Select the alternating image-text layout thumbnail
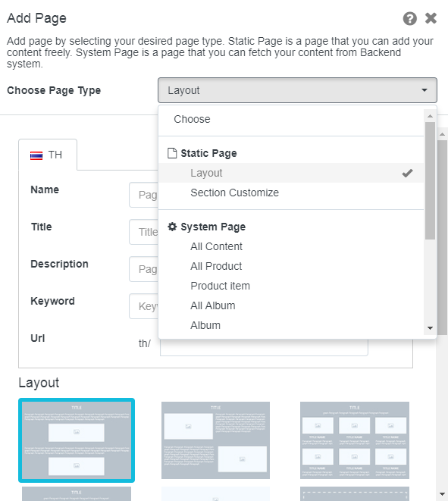The image size is (448, 501). 216,440
